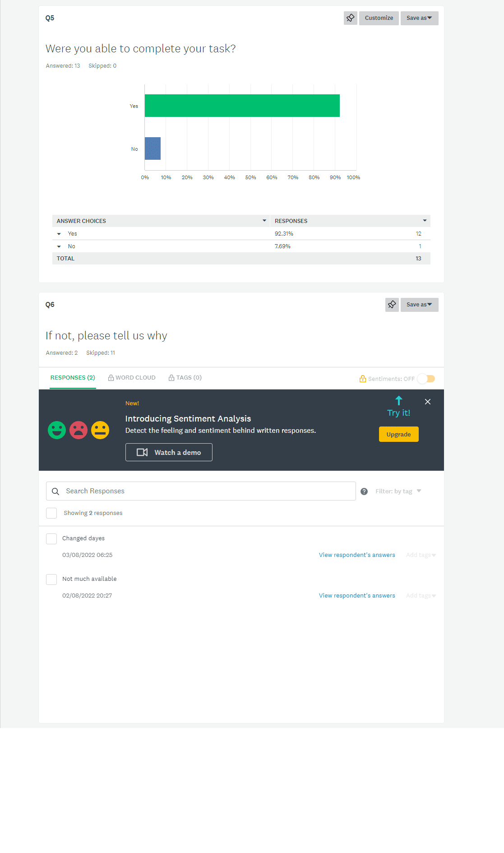Switch to the TAGS (0) tab
Image resolution: width=504 pixels, height=853 pixels.
click(x=185, y=378)
